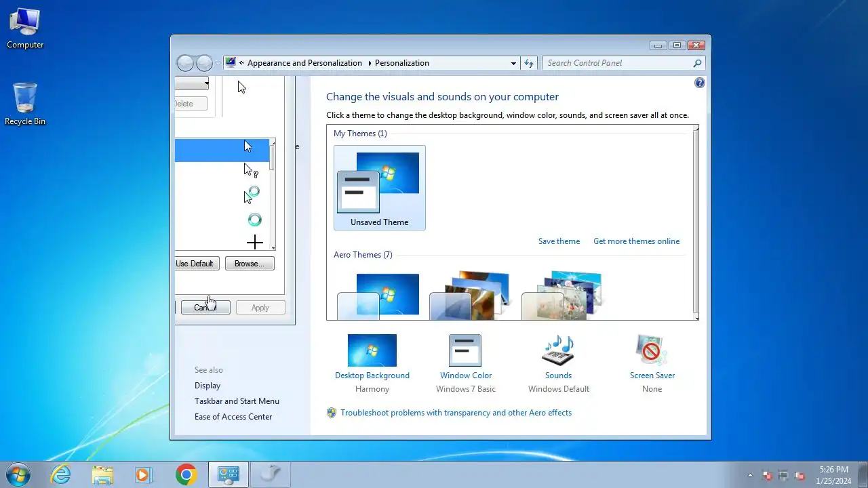Launch Internet Explorer from the taskbar

click(61, 474)
